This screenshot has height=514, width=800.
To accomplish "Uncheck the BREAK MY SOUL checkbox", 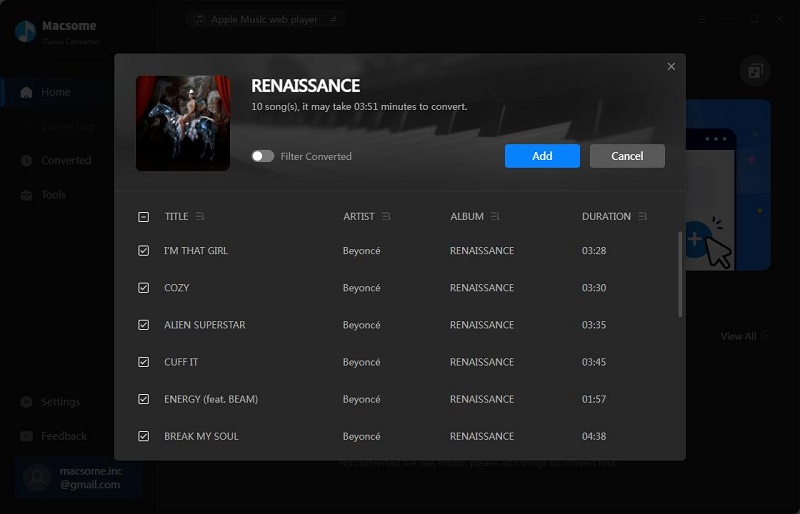I will point(143,436).
